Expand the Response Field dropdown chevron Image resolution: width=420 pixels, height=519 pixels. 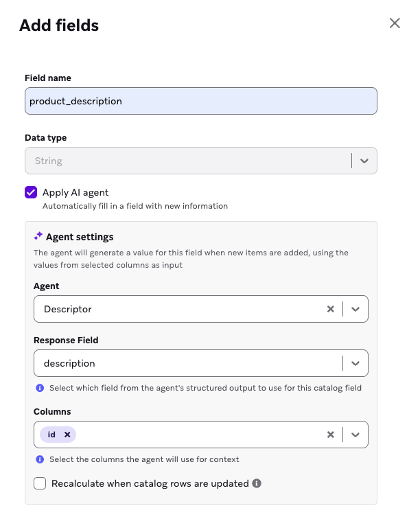tap(355, 363)
